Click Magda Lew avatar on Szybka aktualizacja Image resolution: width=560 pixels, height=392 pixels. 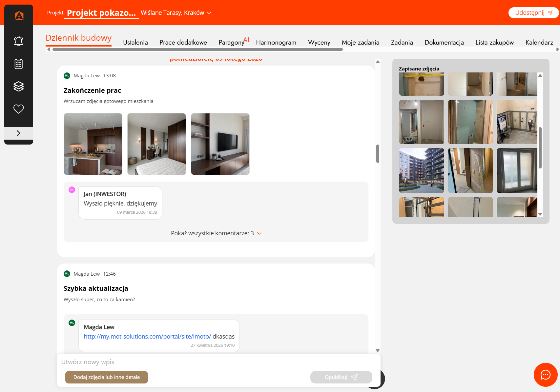(67, 274)
